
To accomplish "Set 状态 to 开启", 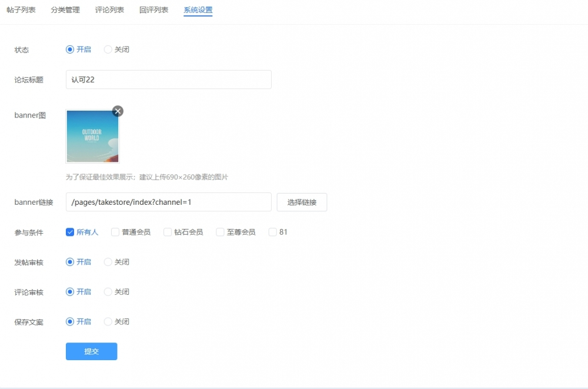I will coord(70,49).
